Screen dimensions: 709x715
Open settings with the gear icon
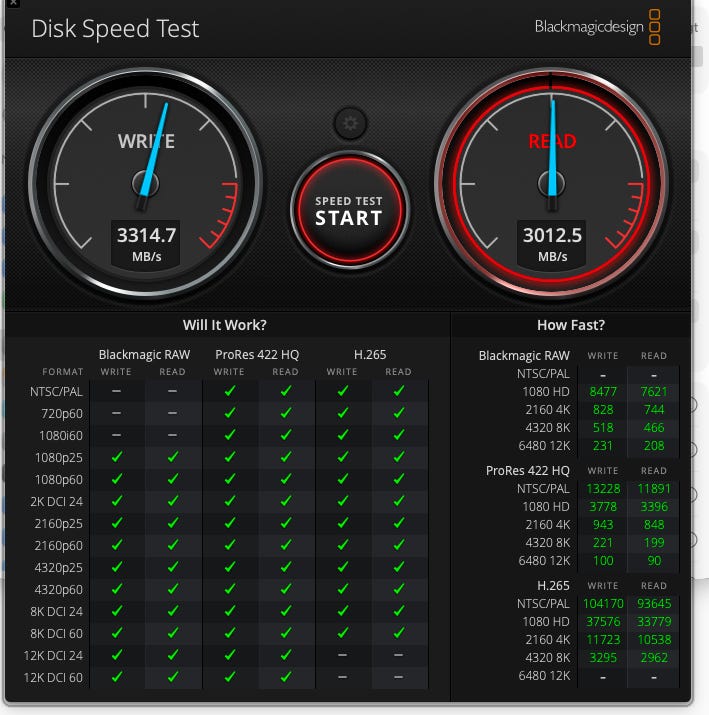(350, 123)
